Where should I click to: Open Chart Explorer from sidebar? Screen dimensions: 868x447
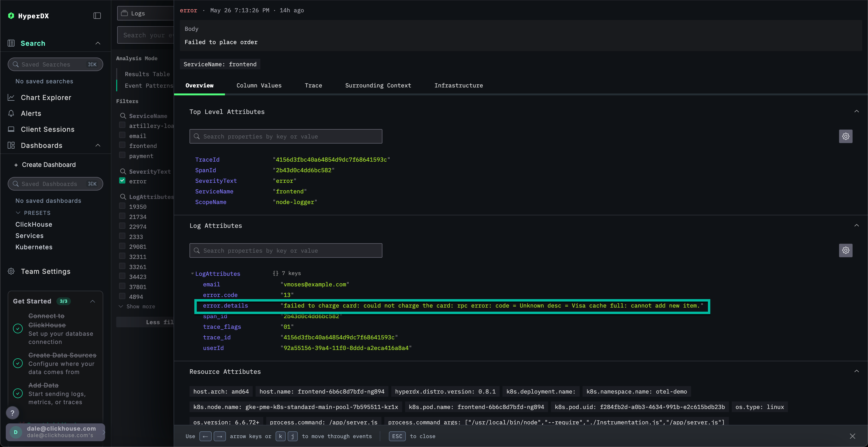46,98
